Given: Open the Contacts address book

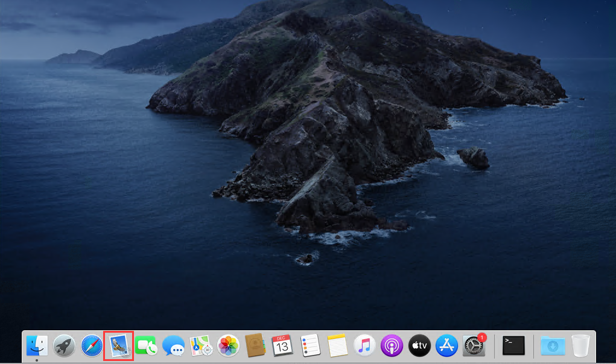Looking at the screenshot, I should 255,345.
